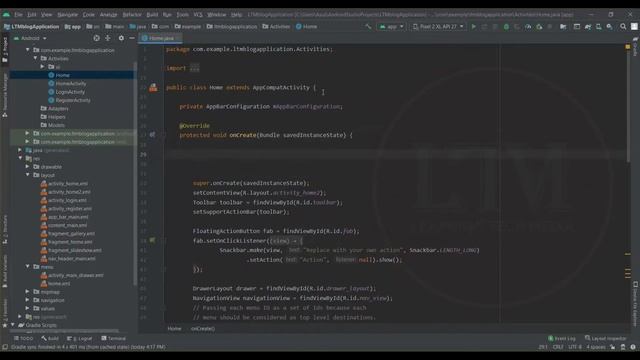Open the Terminal tool window
The width and height of the screenshot is (640, 360).
pyautogui.click(x=113, y=338)
